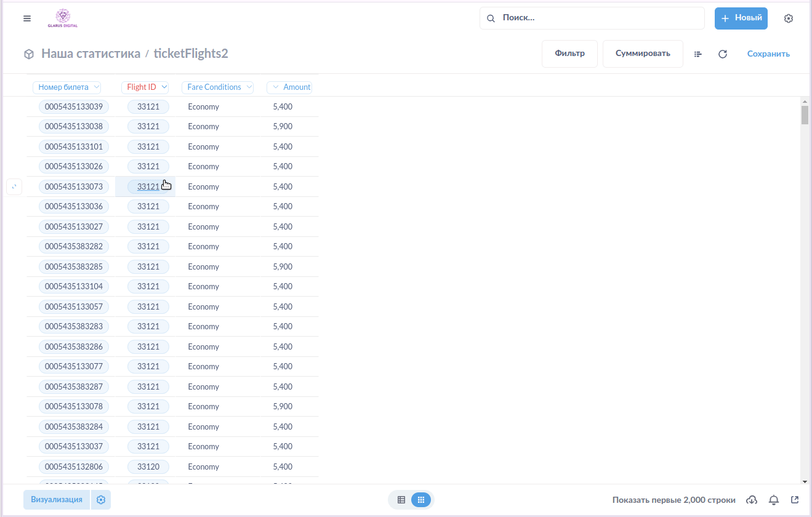The width and height of the screenshot is (812, 517).
Task: Open the Flight ID column dropdown
Action: (145, 87)
